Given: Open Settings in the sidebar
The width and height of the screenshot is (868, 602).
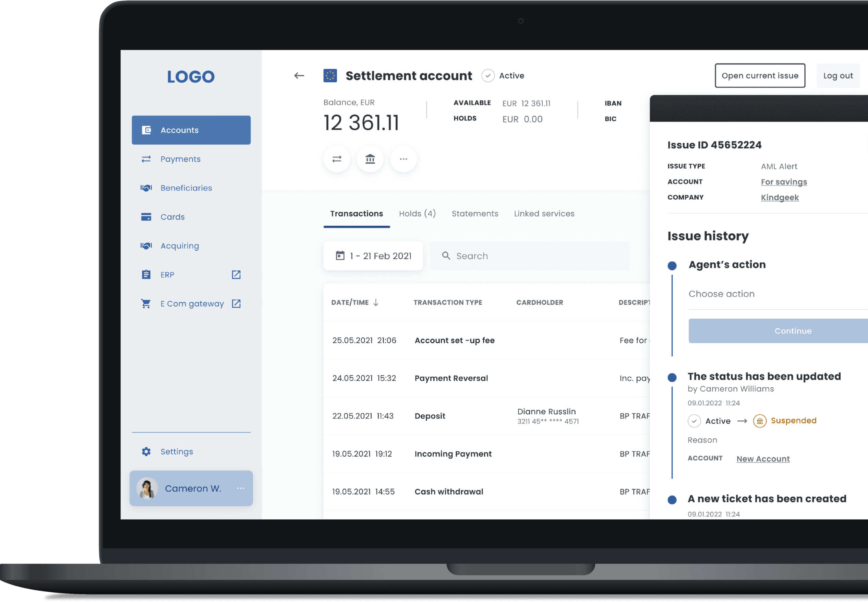Looking at the screenshot, I should [191, 452].
